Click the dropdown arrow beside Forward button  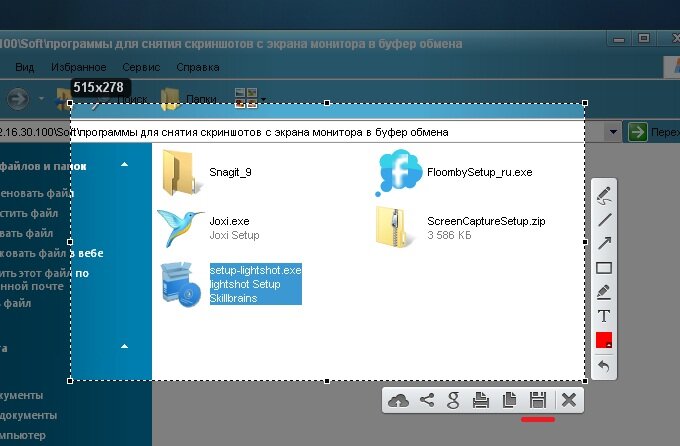click(41, 99)
